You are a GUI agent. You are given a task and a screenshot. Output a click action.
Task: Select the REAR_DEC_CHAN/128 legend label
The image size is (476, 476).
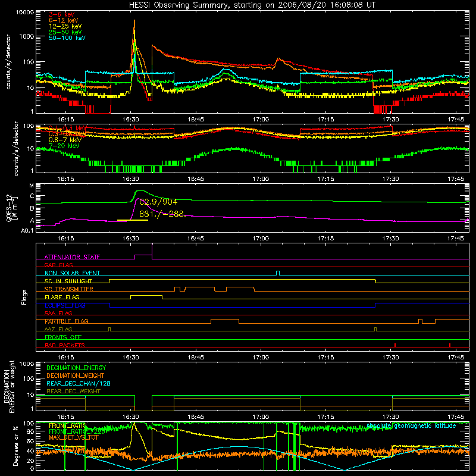pos(79,383)
